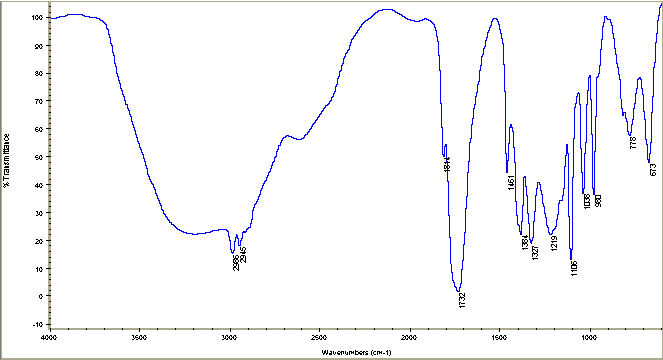Click the 4000 x-axis tick label
Screen dimensions: 663x360
pos(50,338)
